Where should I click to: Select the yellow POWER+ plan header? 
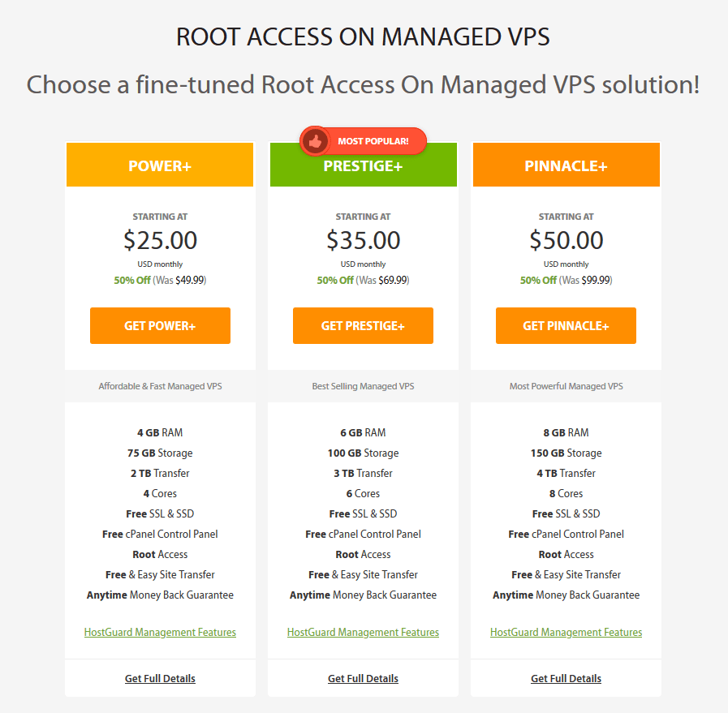tap(160, 166)
